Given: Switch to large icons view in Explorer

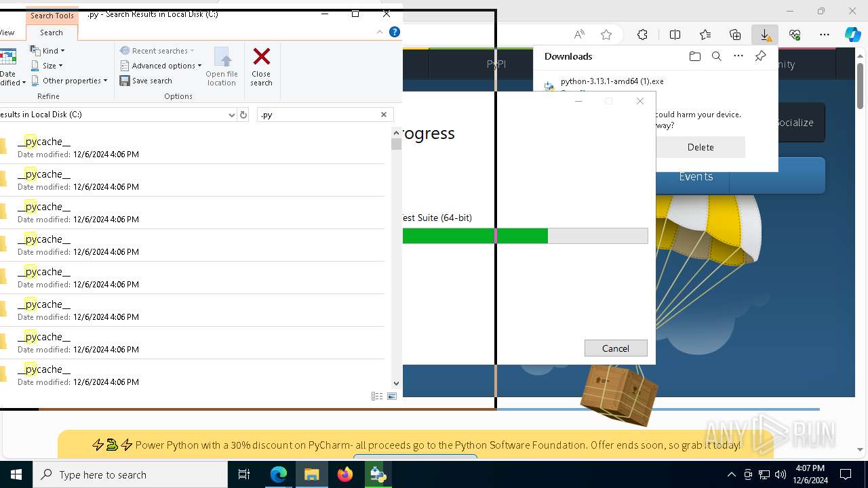Looking at the screenshot, I should click(x=392, y=396).
